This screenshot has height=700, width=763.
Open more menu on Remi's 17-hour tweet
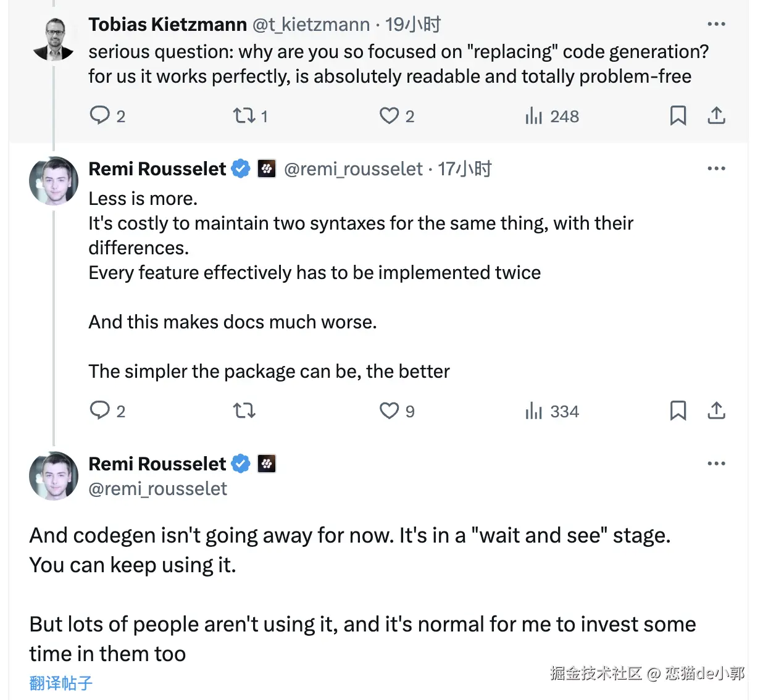point(716,169)
